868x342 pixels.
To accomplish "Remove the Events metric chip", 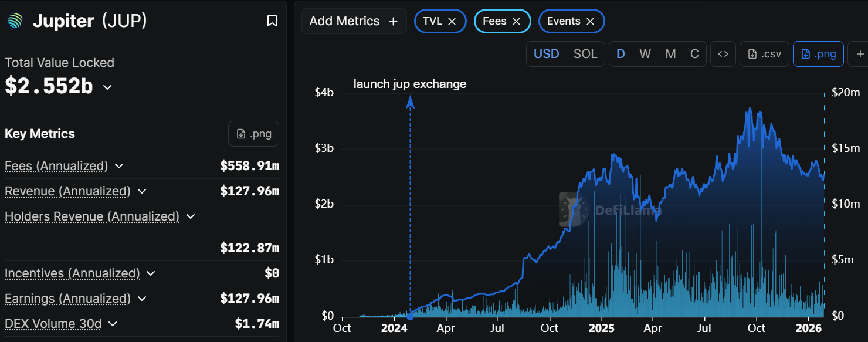I will point(591,21).
